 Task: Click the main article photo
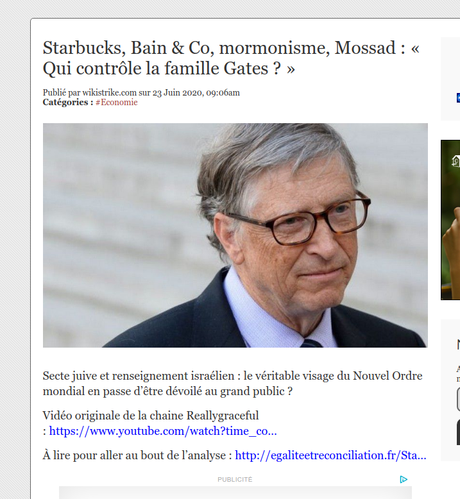pos(235,235)
